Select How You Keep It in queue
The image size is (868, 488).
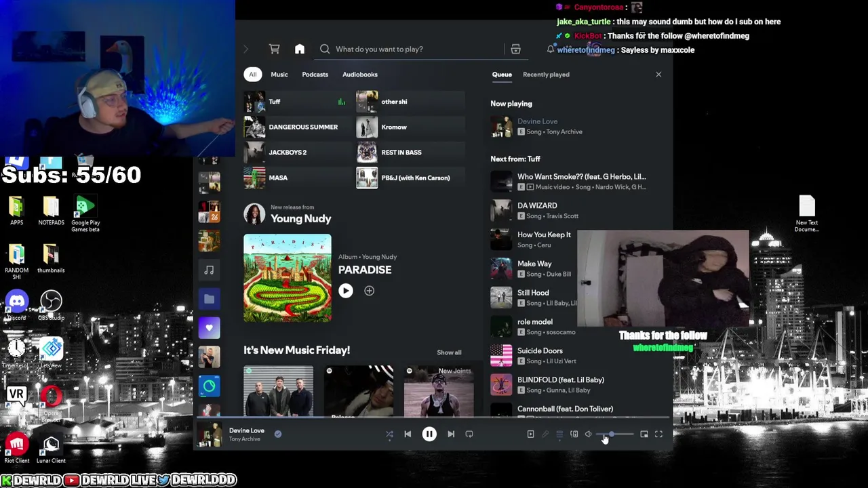click(x=534, y=240)
